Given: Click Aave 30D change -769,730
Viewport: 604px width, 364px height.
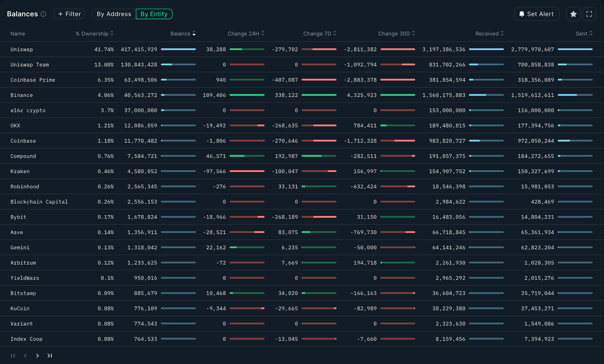Looking at the screenshot, I should point(364,232).
